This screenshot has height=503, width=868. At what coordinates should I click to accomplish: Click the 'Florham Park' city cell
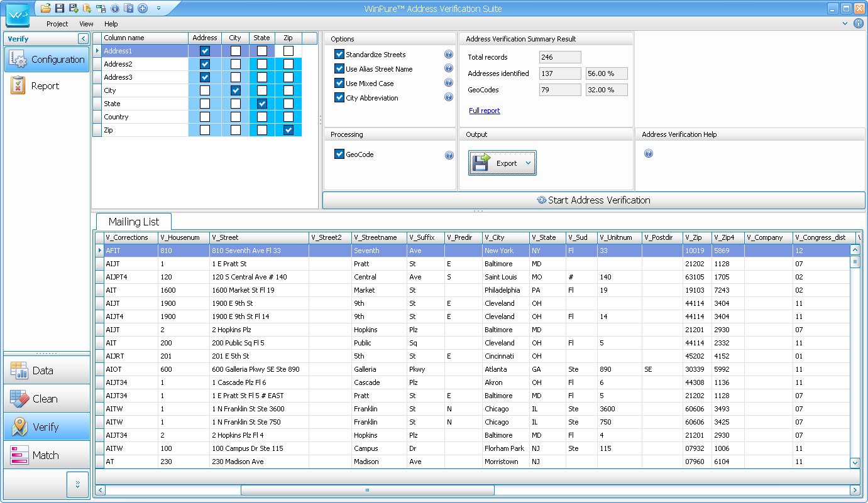pyautogui.click(x=506, y=448)
